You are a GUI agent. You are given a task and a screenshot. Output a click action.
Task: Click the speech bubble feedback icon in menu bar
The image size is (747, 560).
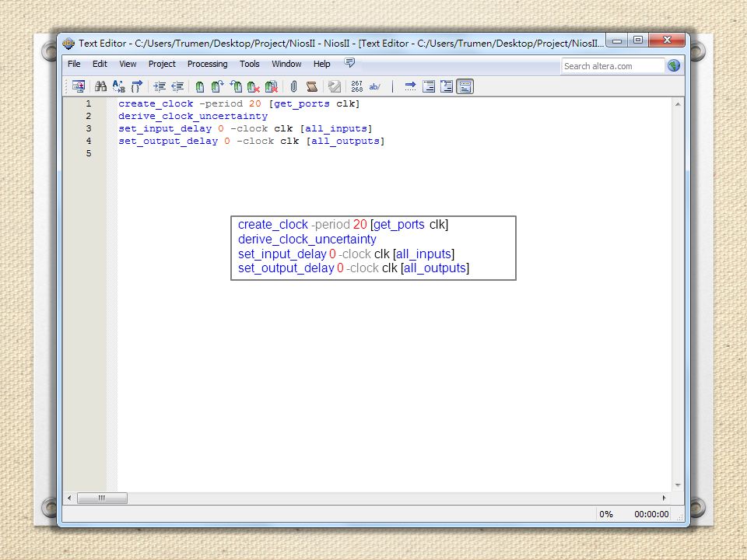tap(349, 63)
